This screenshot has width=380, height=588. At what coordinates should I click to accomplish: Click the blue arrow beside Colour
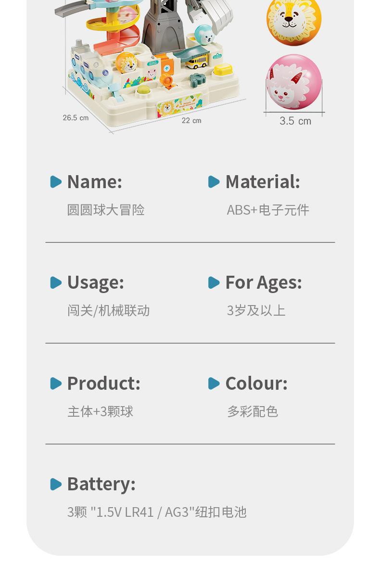pos(214,383)
